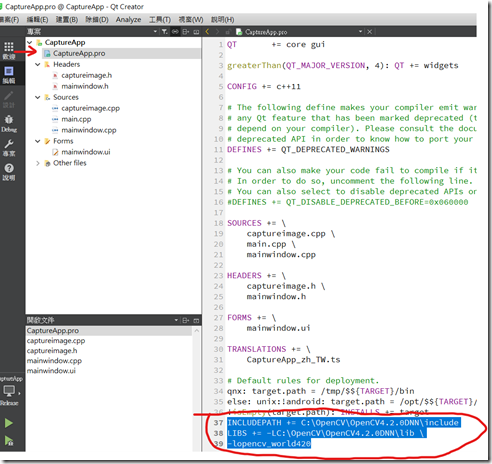Open the 建置(B) Build menu
492x464 pixels.
[x=67, y=20]
